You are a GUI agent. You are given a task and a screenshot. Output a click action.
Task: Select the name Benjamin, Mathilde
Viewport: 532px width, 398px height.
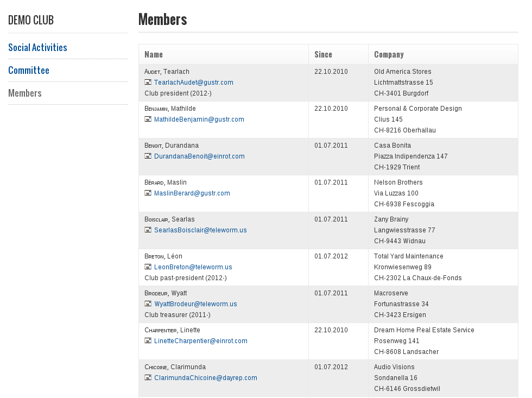click(170, 109)
